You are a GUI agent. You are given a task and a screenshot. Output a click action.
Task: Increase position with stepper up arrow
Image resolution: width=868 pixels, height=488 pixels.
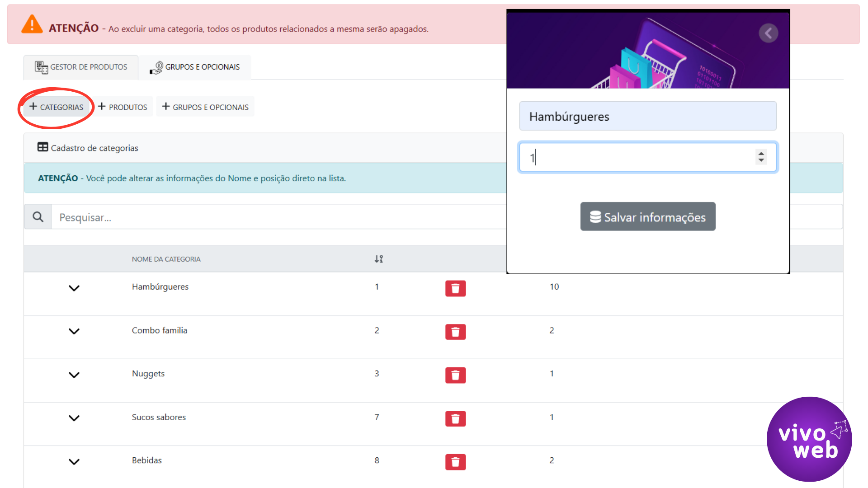click(761, 153)
